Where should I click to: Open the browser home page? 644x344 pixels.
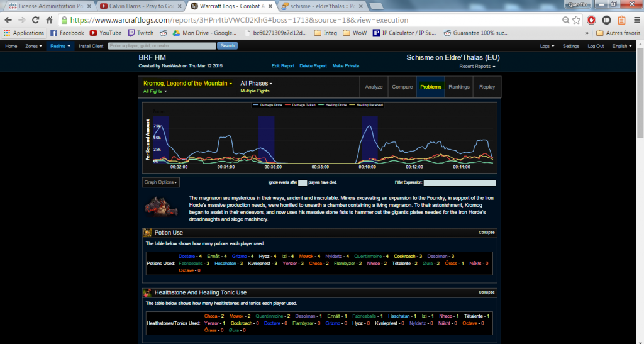click(49, 20)
